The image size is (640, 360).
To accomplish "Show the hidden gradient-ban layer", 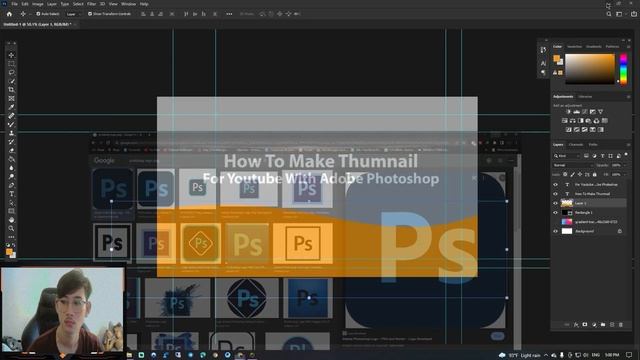I will pos(556,222).
